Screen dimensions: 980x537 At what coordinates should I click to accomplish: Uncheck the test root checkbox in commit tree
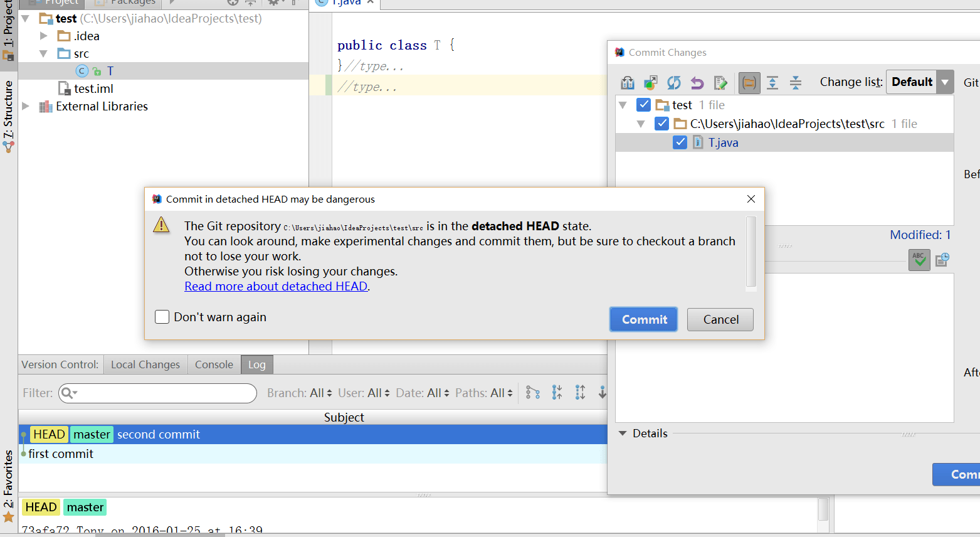click(643, 105)
